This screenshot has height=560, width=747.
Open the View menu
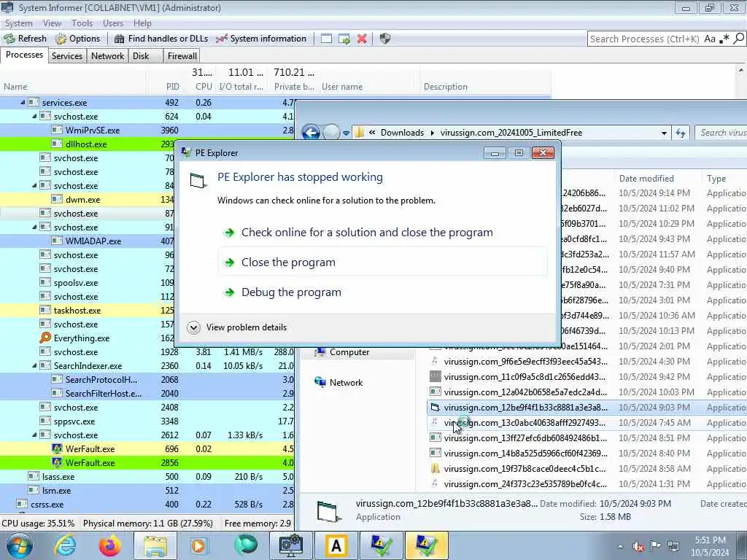pyautogui.click(x=52, y=23)
